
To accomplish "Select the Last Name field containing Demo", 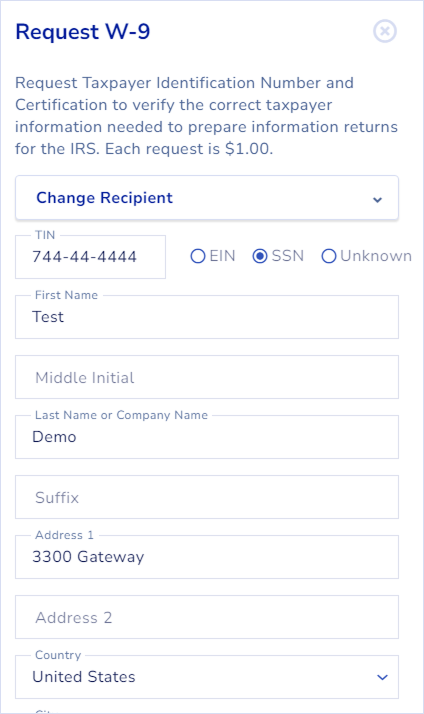I will [207, 437].
